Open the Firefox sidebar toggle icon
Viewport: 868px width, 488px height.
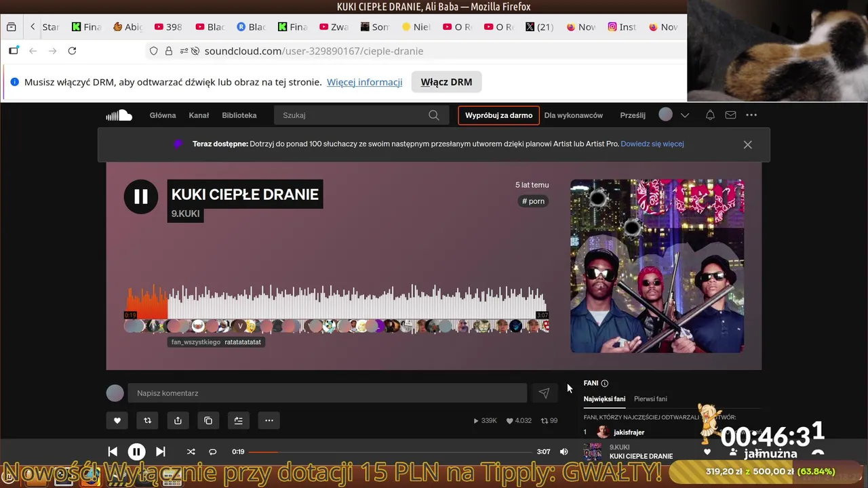click(13, 51)
